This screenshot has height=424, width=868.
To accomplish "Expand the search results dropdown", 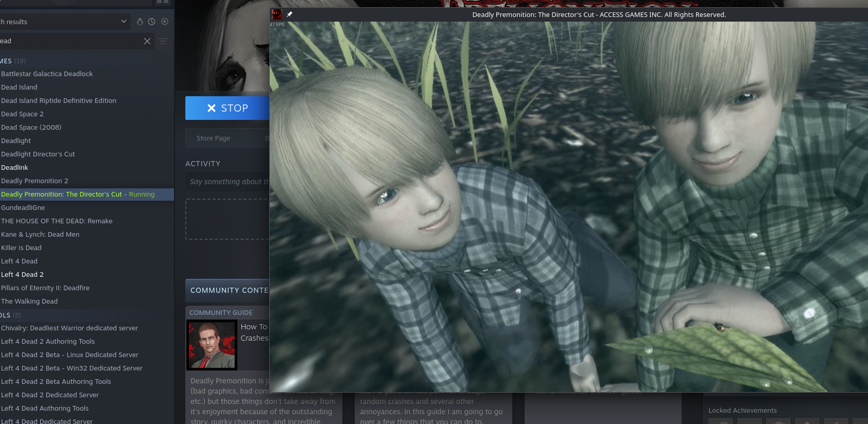I will 124,22.
